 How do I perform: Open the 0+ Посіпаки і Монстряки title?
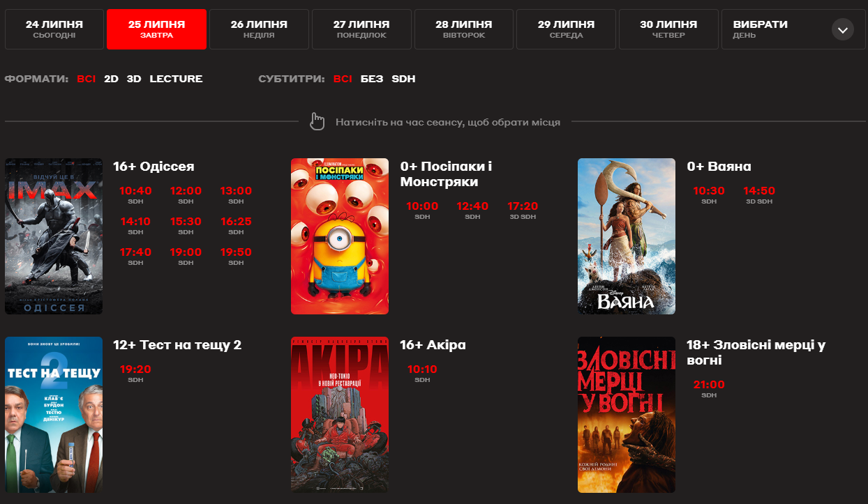(x=447, y=174)
